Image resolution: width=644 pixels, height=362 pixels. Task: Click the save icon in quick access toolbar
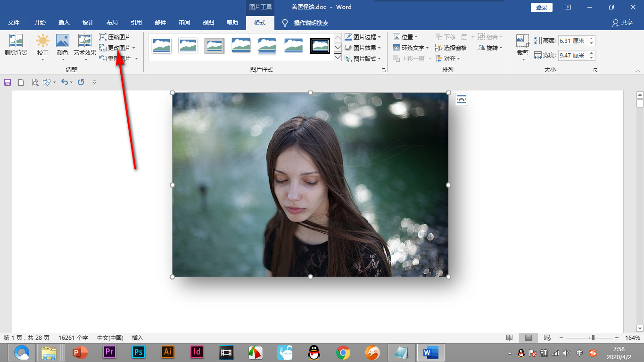click(8, 82)
